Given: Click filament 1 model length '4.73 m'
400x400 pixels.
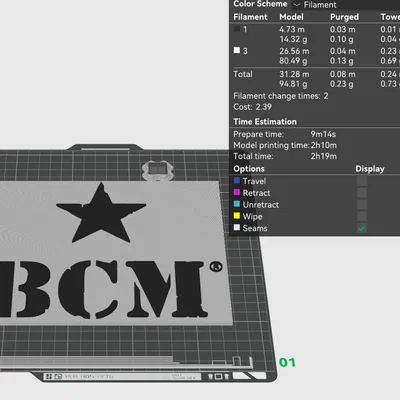Looking at the screenshot, I should [292, 29].
